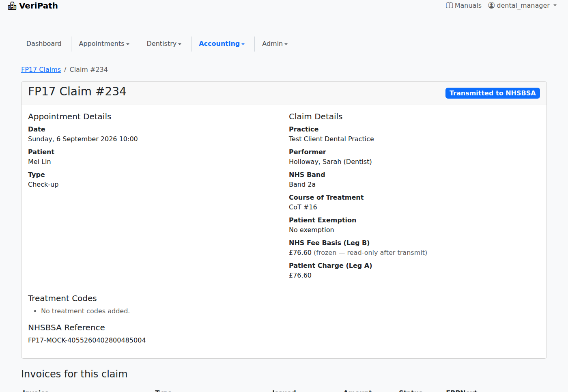Click the CoT #16 value
The width and height of the screenshot is (568, 392).
coord(303,207)
